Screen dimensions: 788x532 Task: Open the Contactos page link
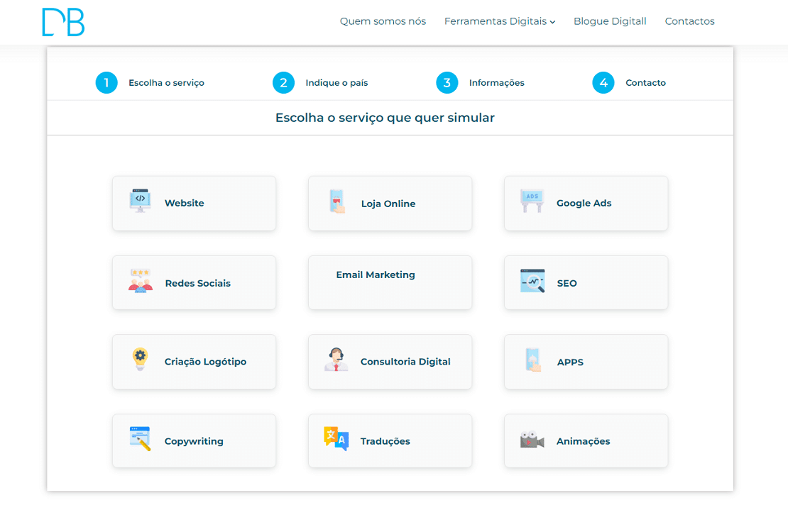pos(689,21)
